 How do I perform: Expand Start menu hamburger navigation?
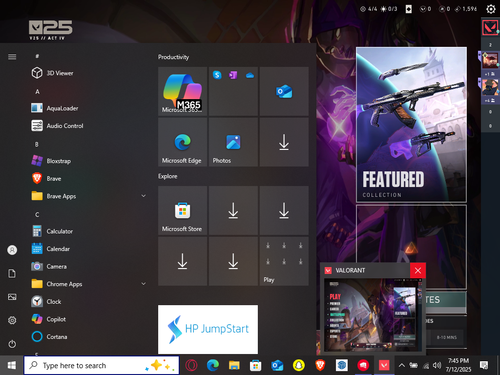point(12,57)
